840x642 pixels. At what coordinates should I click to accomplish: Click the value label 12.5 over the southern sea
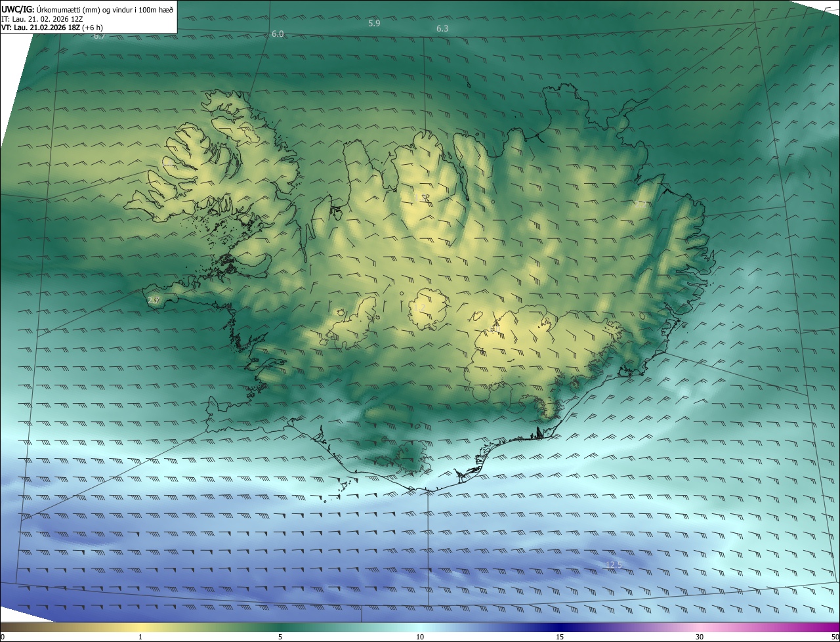(x=614, y=565)
